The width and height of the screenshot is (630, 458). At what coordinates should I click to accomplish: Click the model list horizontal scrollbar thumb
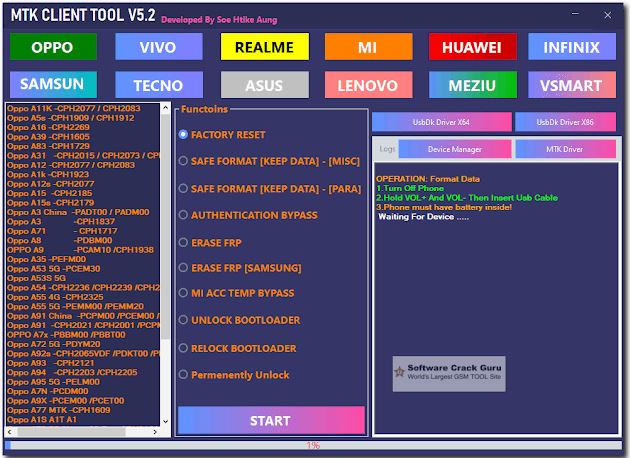pyautogui.click(x=71, y=432)
